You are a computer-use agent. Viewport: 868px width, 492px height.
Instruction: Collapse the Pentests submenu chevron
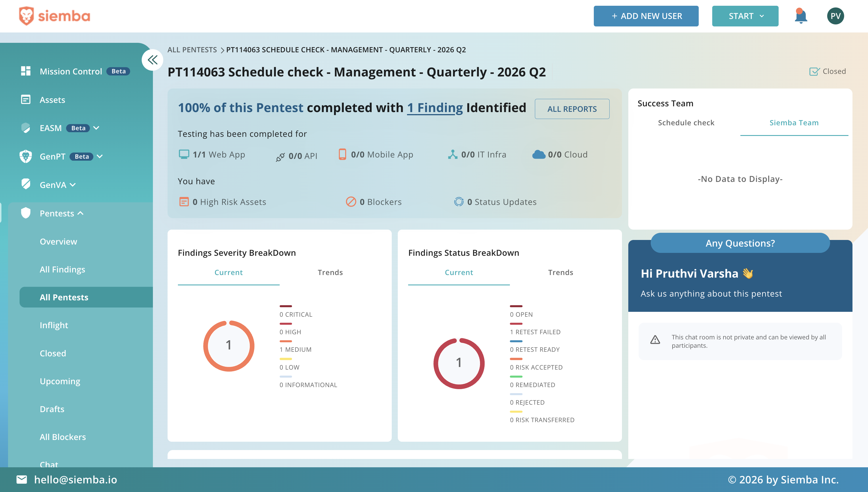(80, 213)
